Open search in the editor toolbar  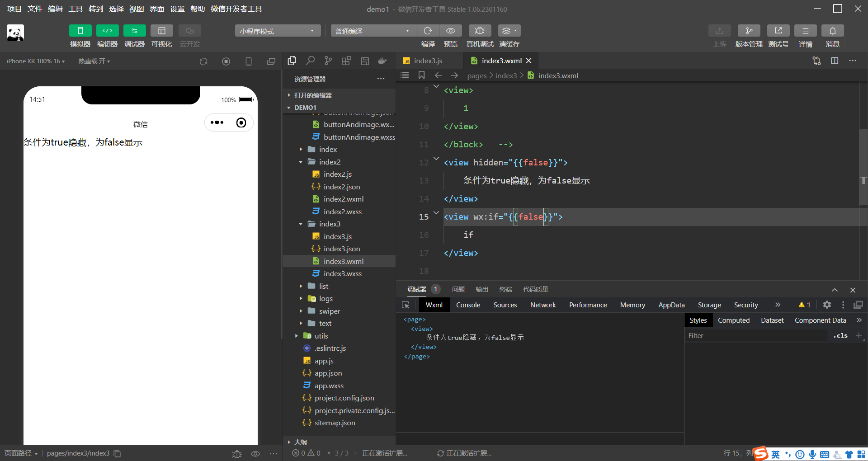point(310,61)
